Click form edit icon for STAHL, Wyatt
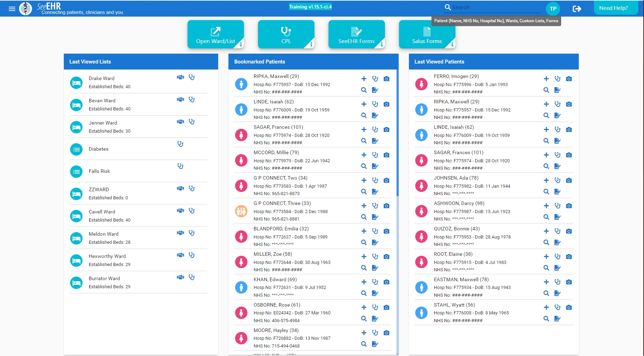Viewport: 644px width, 356px height. coord(557,319)
